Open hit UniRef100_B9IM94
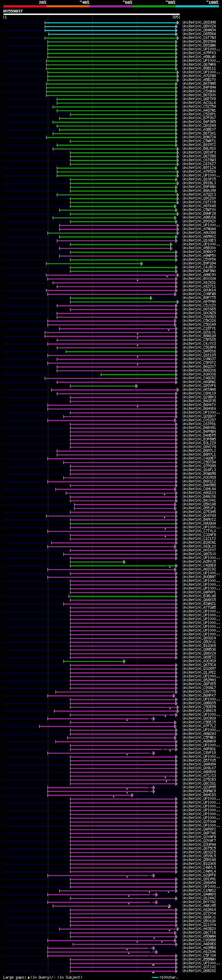Screen dimensions: 222x980 pyautogui.click(x=199, y=41)
